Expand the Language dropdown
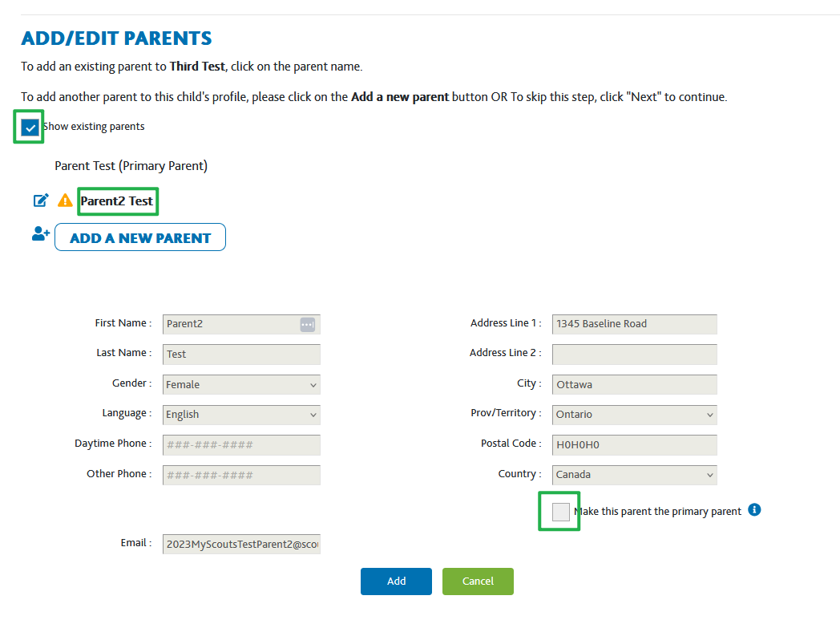Viewport: 840px width, 620px height. [241, 415]
